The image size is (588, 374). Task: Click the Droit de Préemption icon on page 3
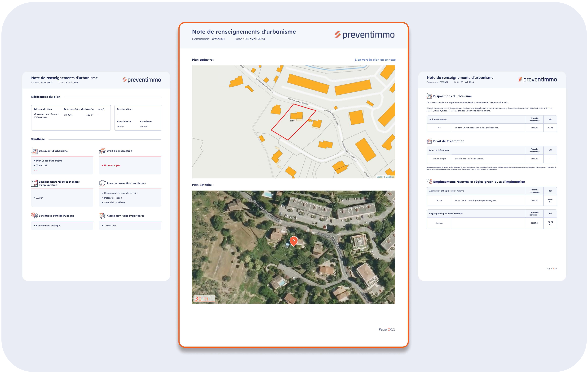pos(429,141)
